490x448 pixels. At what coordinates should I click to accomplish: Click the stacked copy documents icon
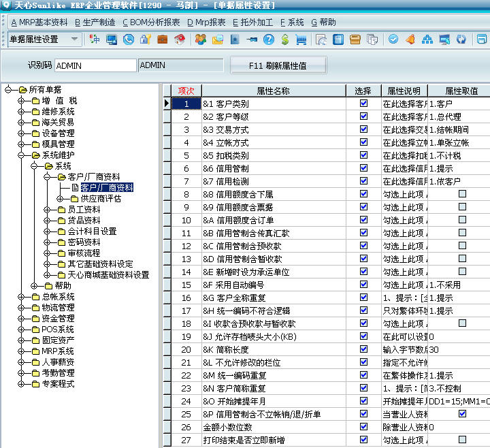(372, 39)
